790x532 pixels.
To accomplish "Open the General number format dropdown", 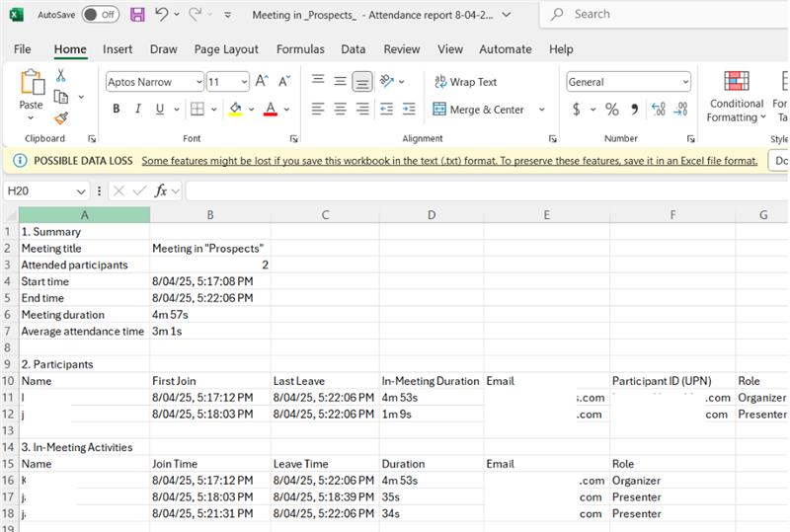I will tap(685, 82).
